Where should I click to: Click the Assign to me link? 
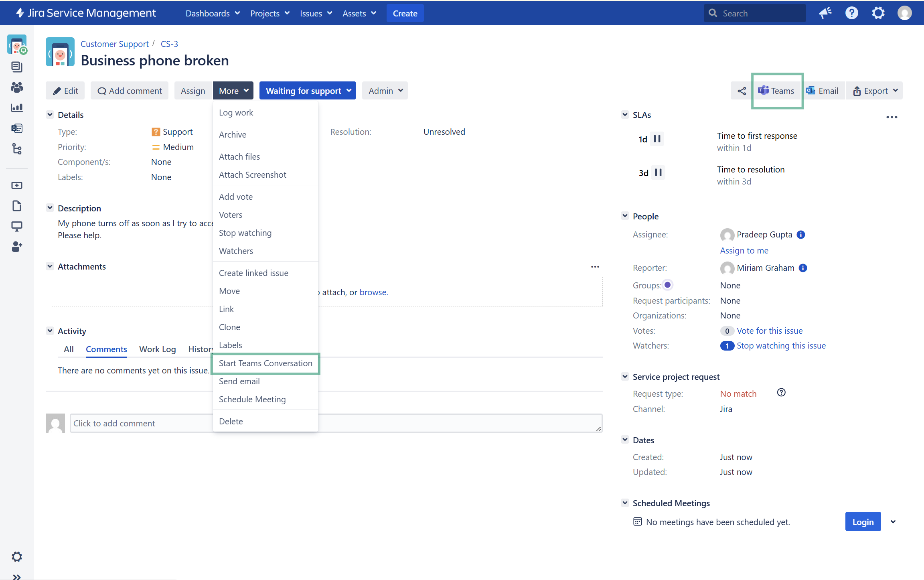(744, 251)
